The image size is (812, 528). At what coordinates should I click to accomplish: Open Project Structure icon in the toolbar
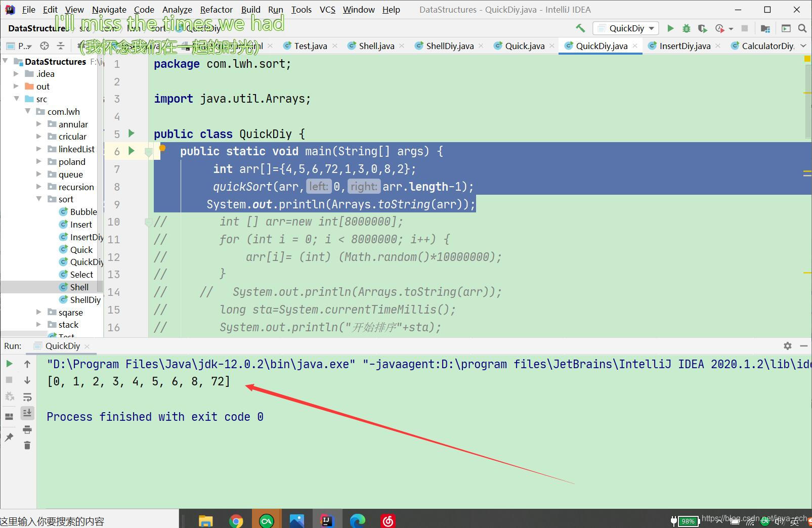tap(765, 28)
